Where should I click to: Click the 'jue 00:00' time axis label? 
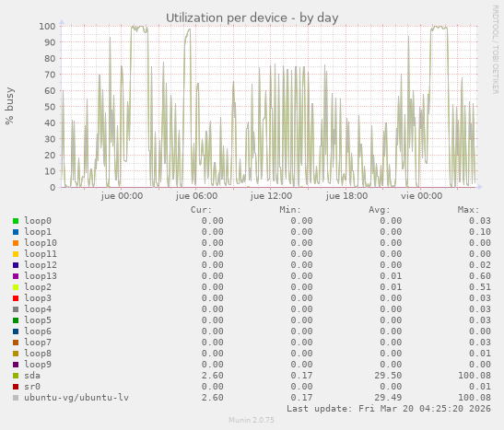[122, 196]
